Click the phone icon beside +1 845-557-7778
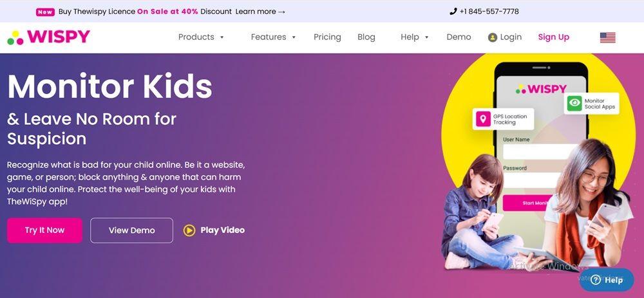The height and width of the screenshot is (298, 644). coord(453,12)
